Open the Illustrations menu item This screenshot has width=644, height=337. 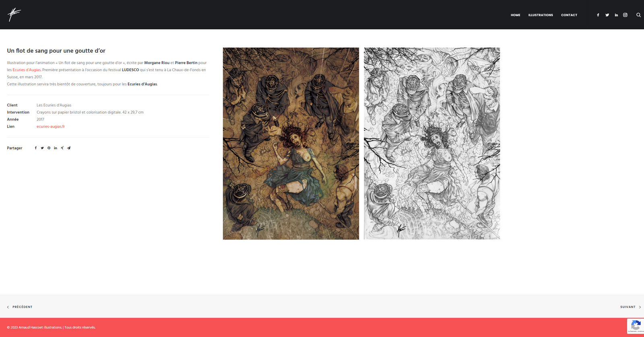(541, 15)
